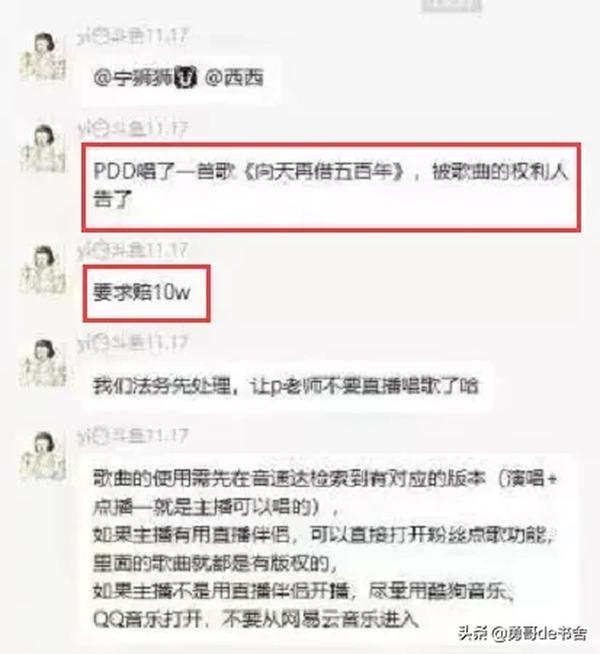
Task: Select the message bubble about 向天再借五百年
Action: click(x=331, y=187)
